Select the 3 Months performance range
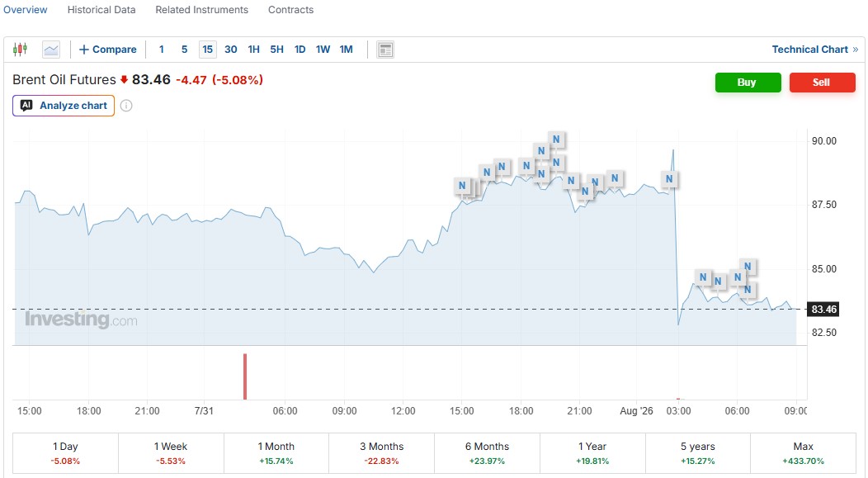Viewport: 868px width, 478px height. pyautogui.click(x=381, y=453)
